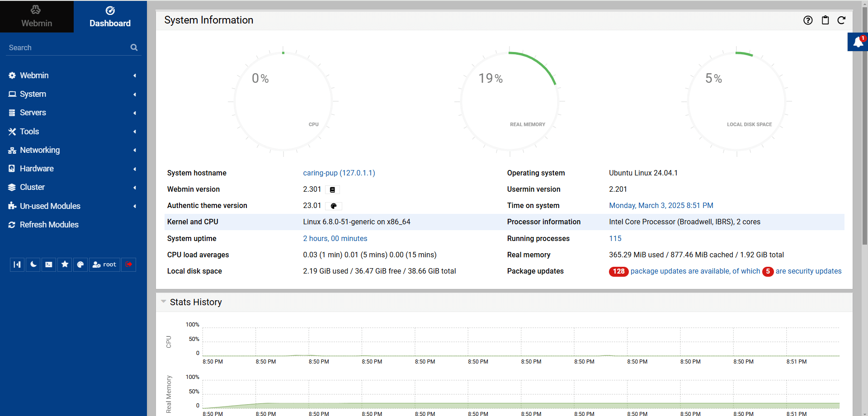Collapse the Stats History section
This screenshot has width=868, height=416.
click(164, 302)
